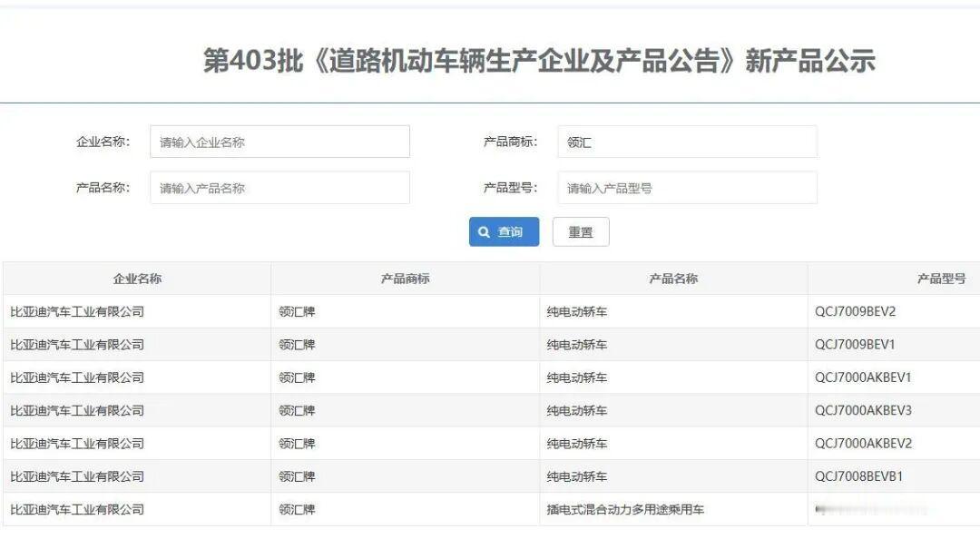Viewport: 980px width, 539px height.
Task: Click the 产品商标 column header
Action: click(x=405, y=279)
